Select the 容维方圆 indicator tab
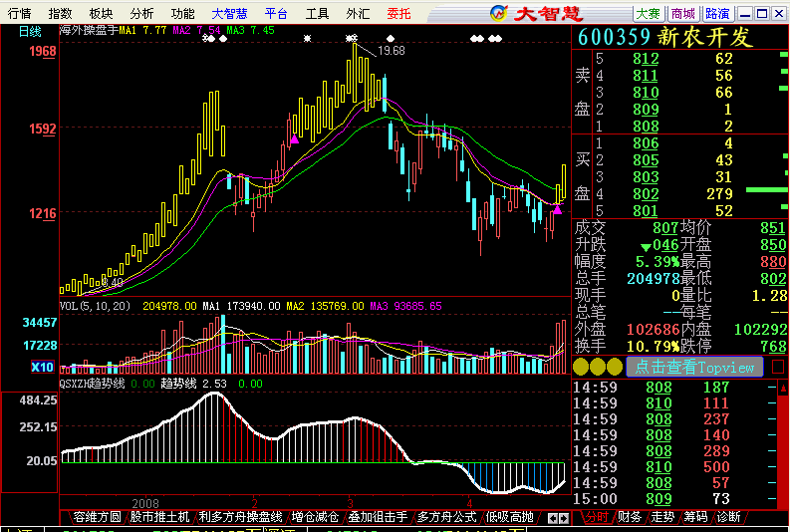This screenshot has height=532, width=790. 97,517
